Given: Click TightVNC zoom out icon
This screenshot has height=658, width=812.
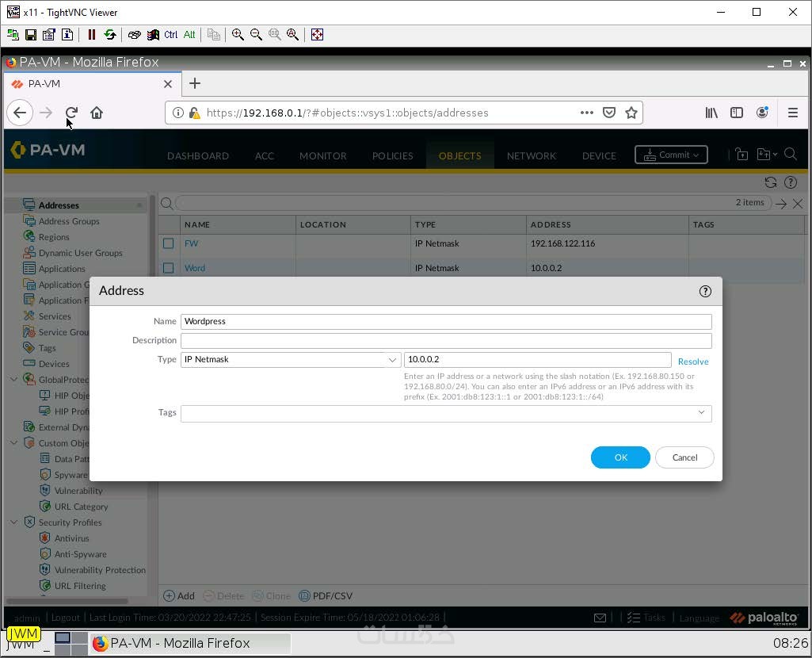Looking at the screenshot, I should (256, 35).
